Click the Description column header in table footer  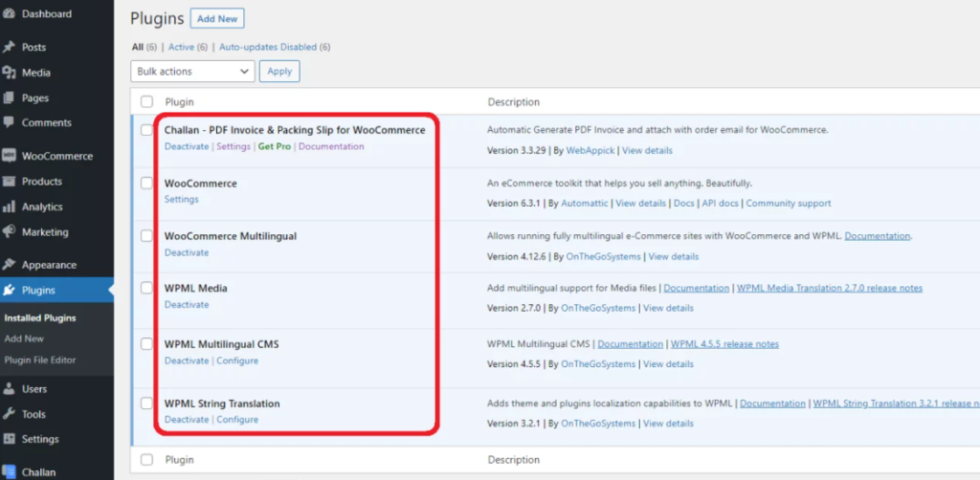[514, 459]
